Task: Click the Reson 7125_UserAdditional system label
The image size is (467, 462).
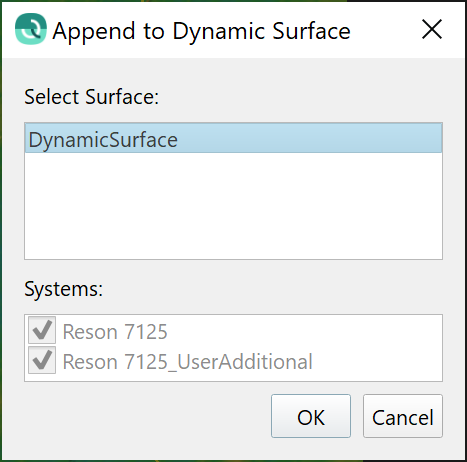Action: (188, 362)
